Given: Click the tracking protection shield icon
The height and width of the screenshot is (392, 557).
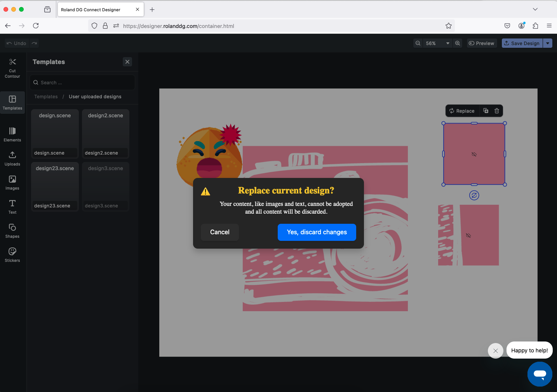Looking at the screenshot, I should [94, 26].
